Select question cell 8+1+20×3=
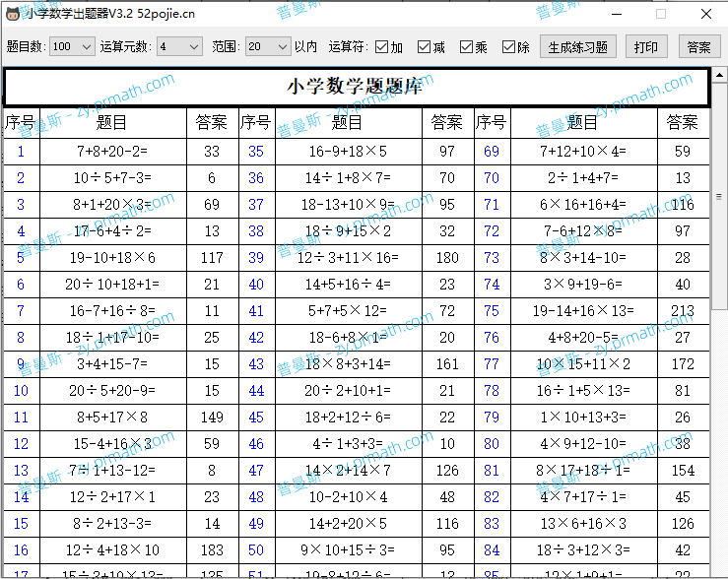The width and height of the screenshot is (728, 579). 113,205
